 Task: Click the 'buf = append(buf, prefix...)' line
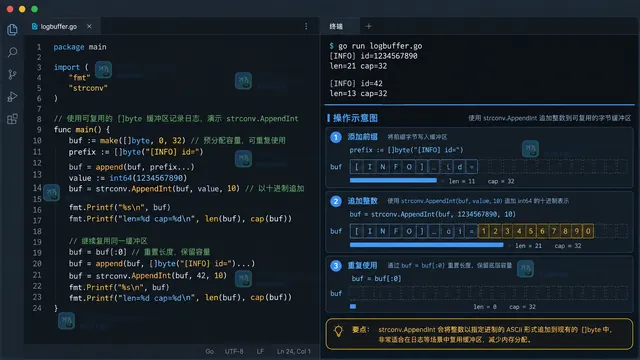[x=131, y=167]
